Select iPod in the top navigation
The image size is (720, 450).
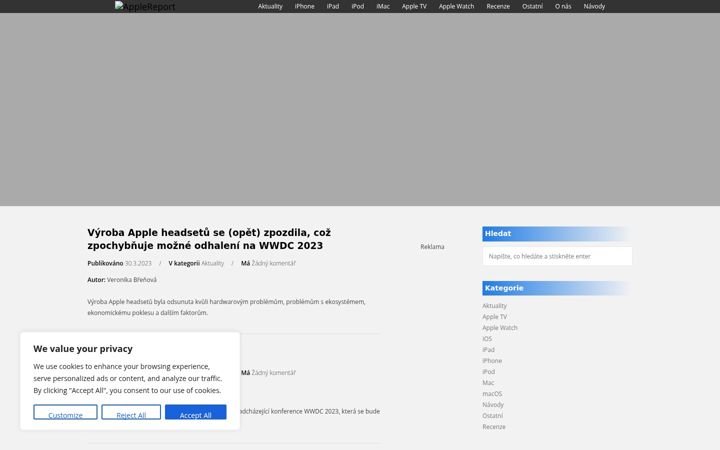coord(358,6)
